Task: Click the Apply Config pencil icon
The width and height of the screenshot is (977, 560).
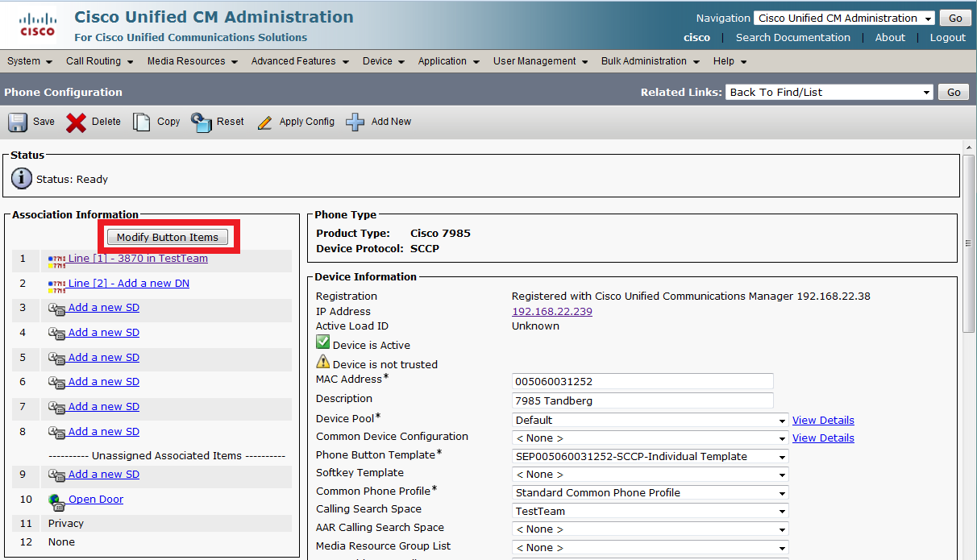Action: [264, 122]
